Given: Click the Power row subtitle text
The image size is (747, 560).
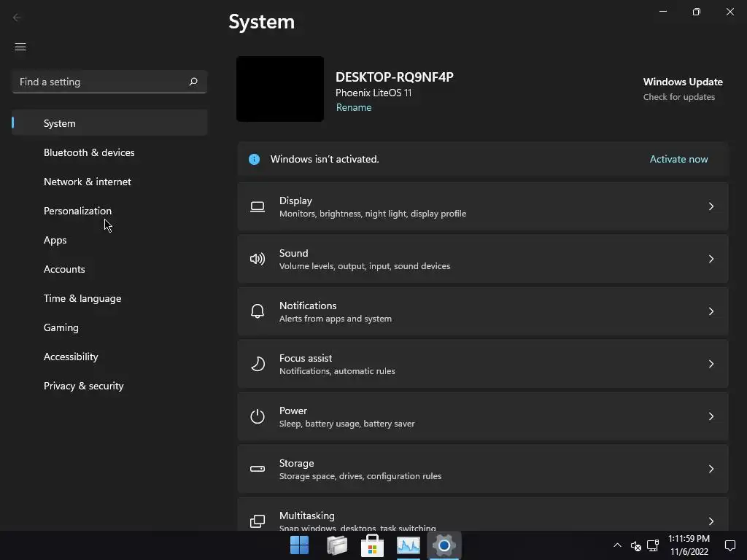Looking at the screenshot, I should pyautogui.click(x=347, y=424).
